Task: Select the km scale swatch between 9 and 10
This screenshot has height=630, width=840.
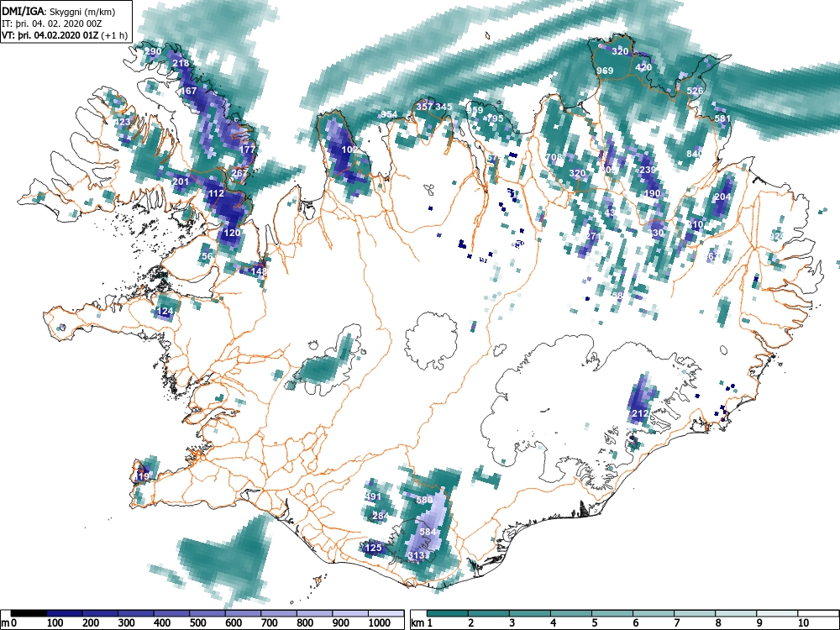Action: tap(777, 613)
